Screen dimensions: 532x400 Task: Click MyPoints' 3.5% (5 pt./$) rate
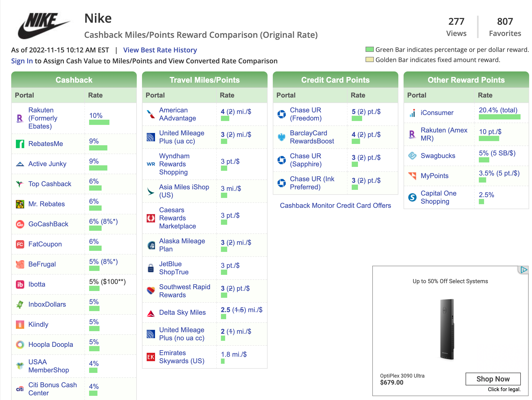point(499,173)
